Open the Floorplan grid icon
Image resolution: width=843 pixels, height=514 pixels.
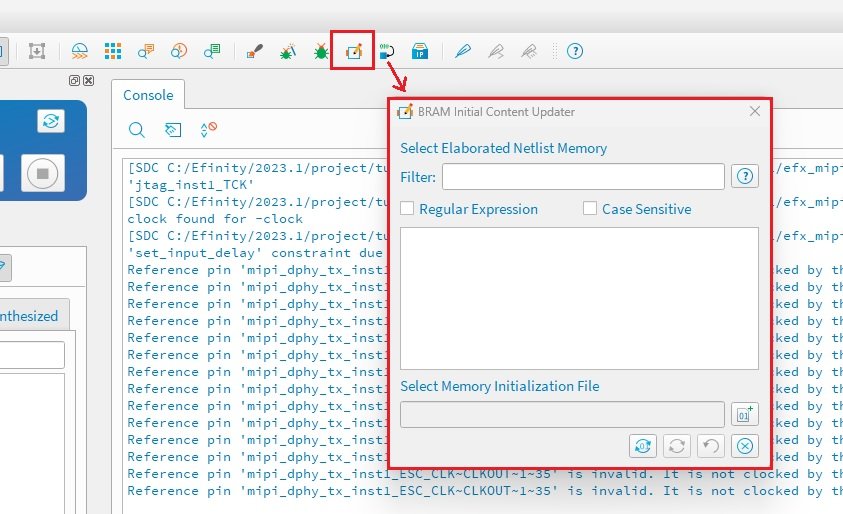113,51
